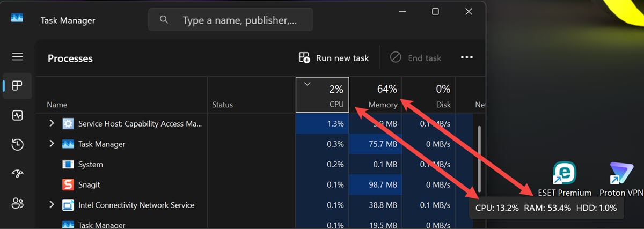The height and width of the screenshot is (229, 644).
Task: Select the Processes sidebar icon
Action: (18, 86)
